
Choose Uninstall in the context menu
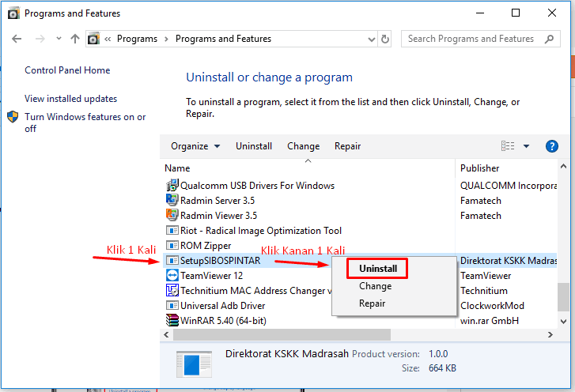(x=378, y=269)
